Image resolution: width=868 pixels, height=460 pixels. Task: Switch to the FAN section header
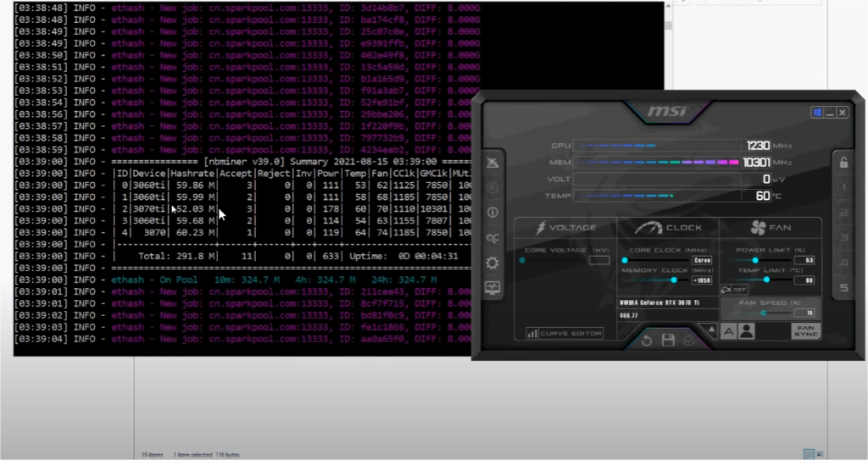click(x=771, y=228)
